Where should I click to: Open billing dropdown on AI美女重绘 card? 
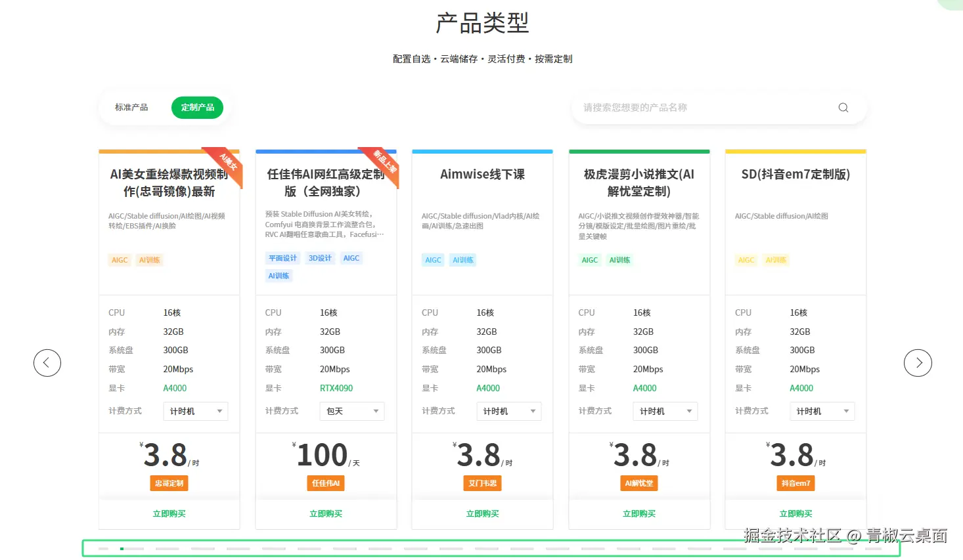195,411
